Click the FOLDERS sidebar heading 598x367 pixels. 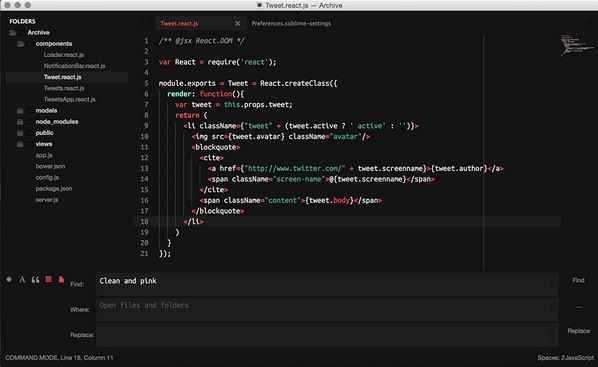point(22,21)
